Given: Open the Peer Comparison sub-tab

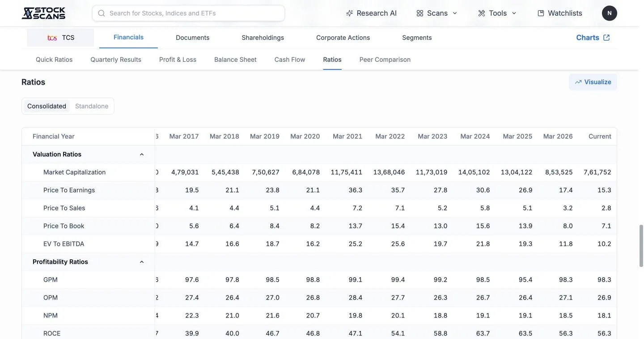Looking at the screenshot, I should click(385, 60).
